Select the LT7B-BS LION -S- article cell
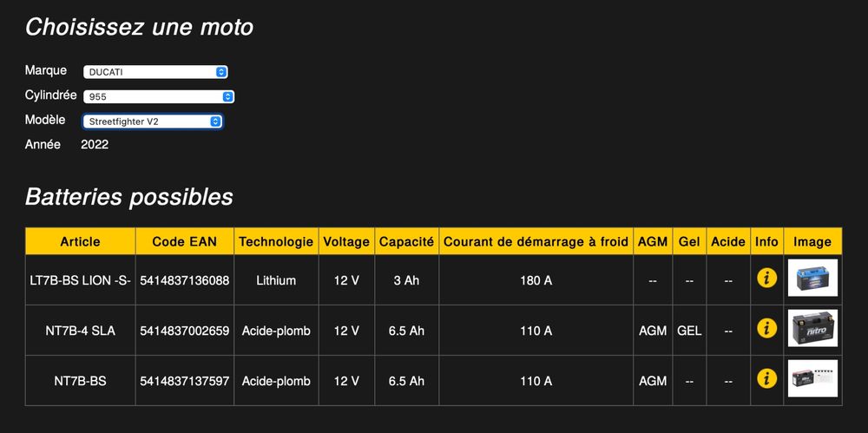 (x=80, y=281)
